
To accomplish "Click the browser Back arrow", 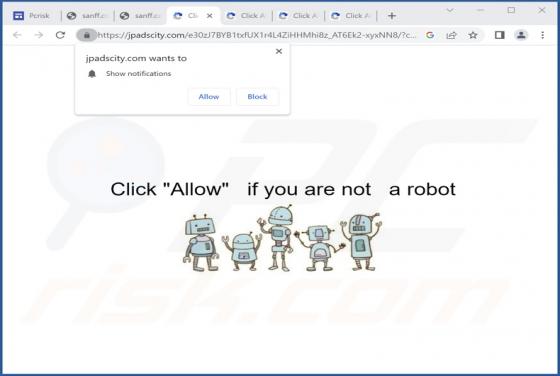I will [17, 35].
